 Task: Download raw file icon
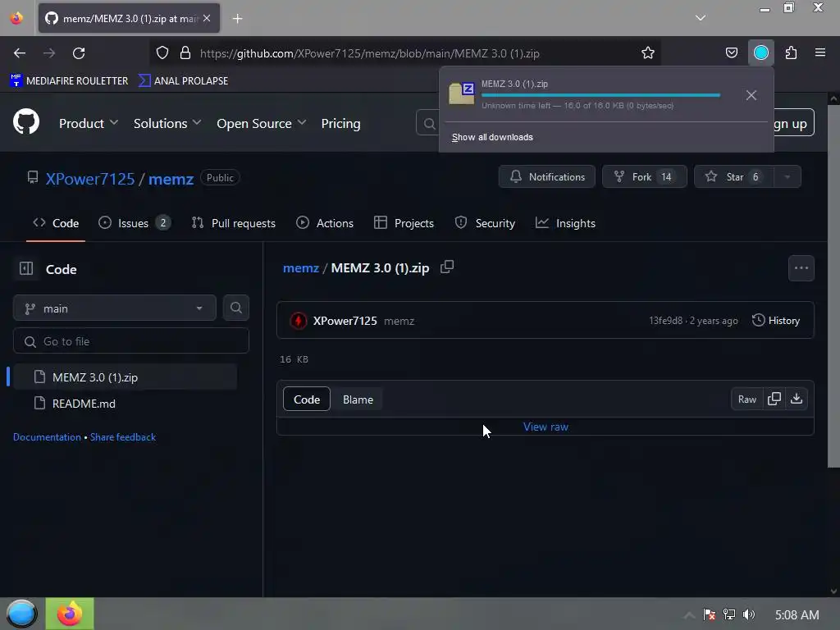797,399
